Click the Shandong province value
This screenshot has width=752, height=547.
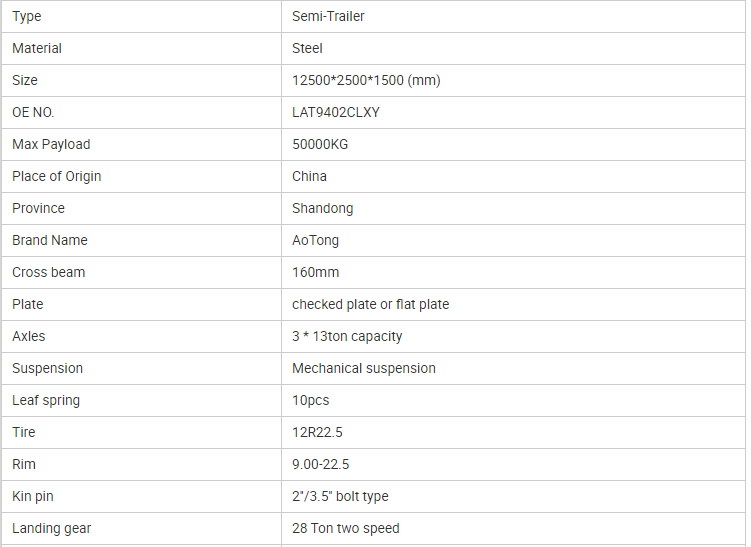(x=322, y=209)
